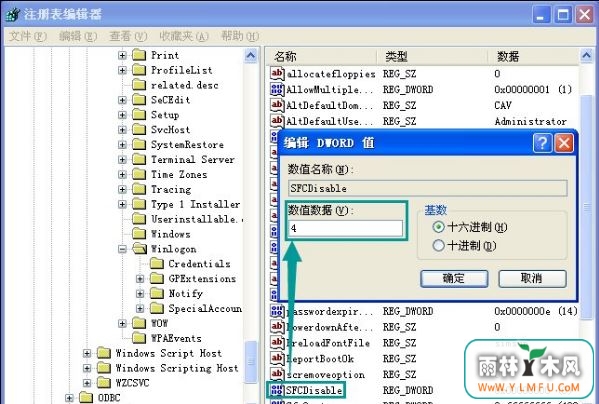The height and width of the screenshot is (404, 599).
Task: Close the 编辑 DWORD 值 dialog
Action: coord(564,143)
